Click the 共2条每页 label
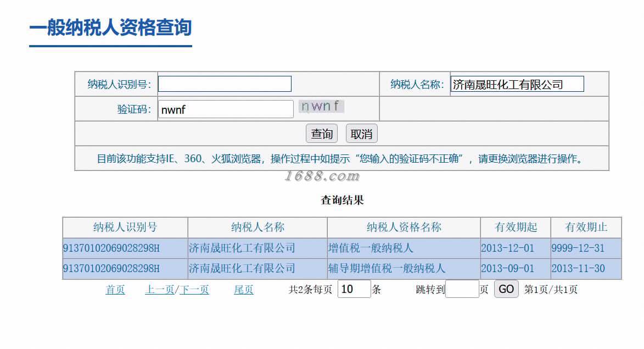 [311, 290]
